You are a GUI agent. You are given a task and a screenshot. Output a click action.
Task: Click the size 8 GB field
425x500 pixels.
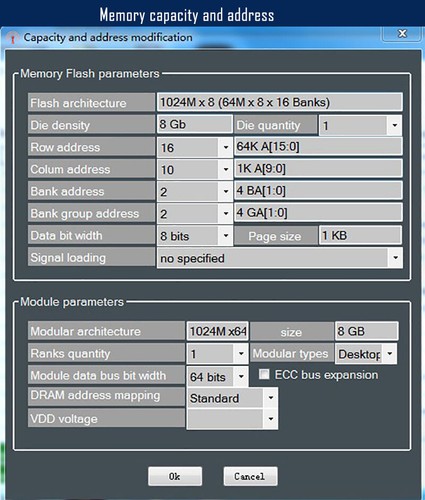(366, 331)
